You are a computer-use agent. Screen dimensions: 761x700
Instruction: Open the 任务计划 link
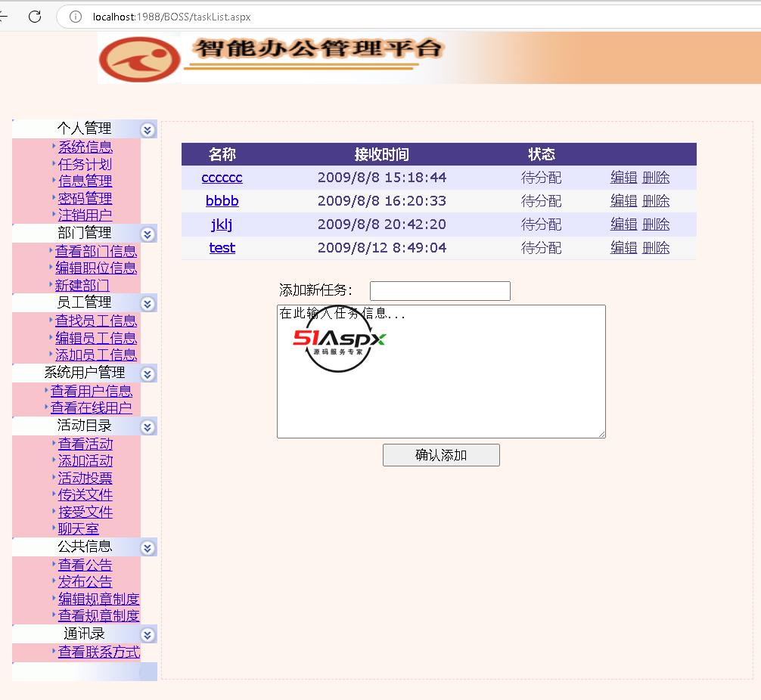click(85, 164)
